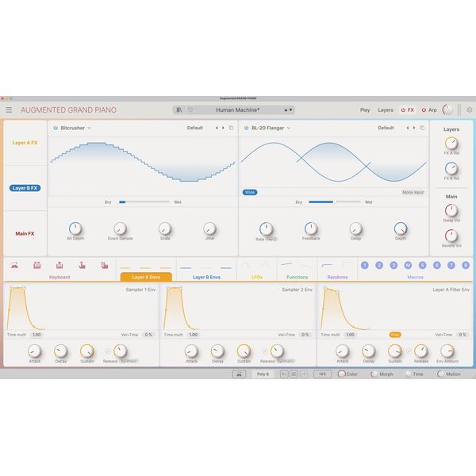Viewport: 476px width, 476px height.
Task: Select fifth Keyboard modulation icon
Action: pyautogui.click(x=105, y=265)
